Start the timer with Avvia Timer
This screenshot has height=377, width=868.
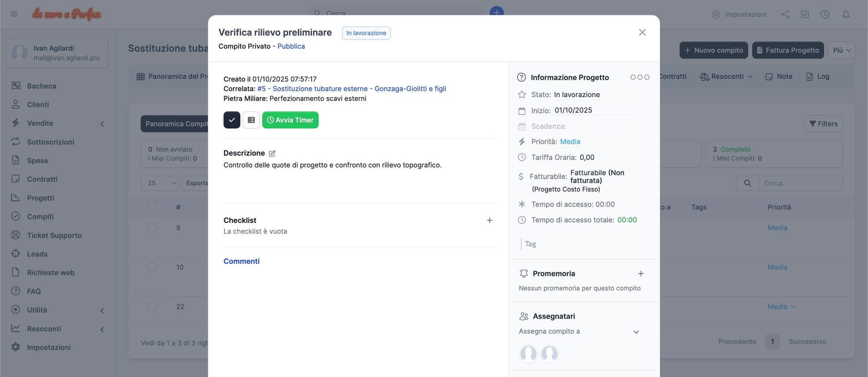coord(290,120)
